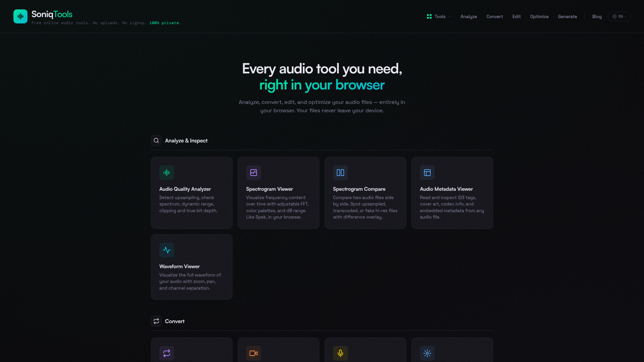Open the Spectrogram Compare tool title
This screenshot has height=362, width=644.
[359, 189]
